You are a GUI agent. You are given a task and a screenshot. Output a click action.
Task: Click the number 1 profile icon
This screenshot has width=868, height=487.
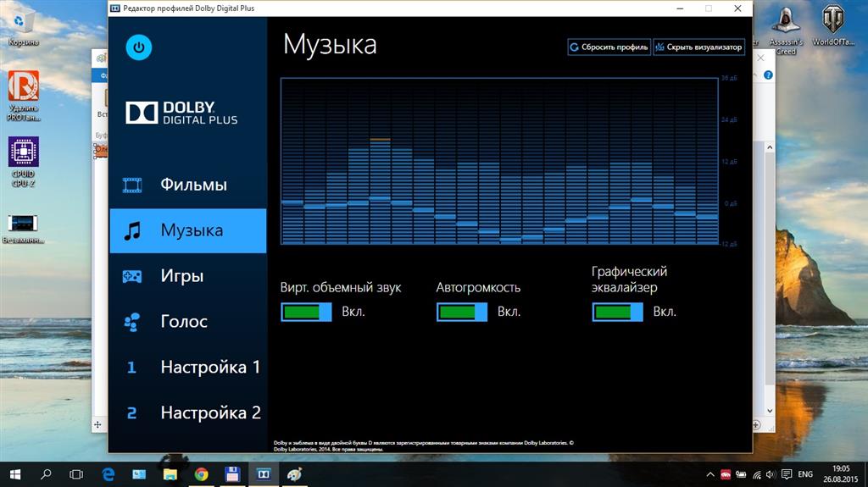click(131, 368)
